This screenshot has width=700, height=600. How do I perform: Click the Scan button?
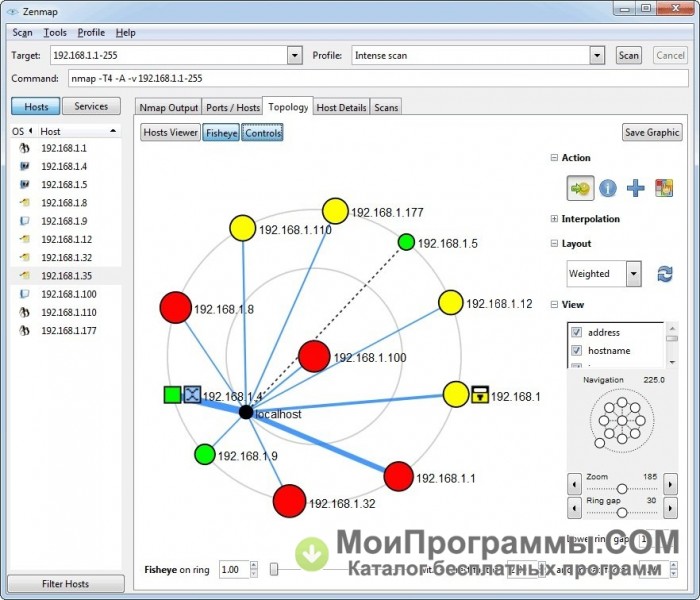coord(629,55)
